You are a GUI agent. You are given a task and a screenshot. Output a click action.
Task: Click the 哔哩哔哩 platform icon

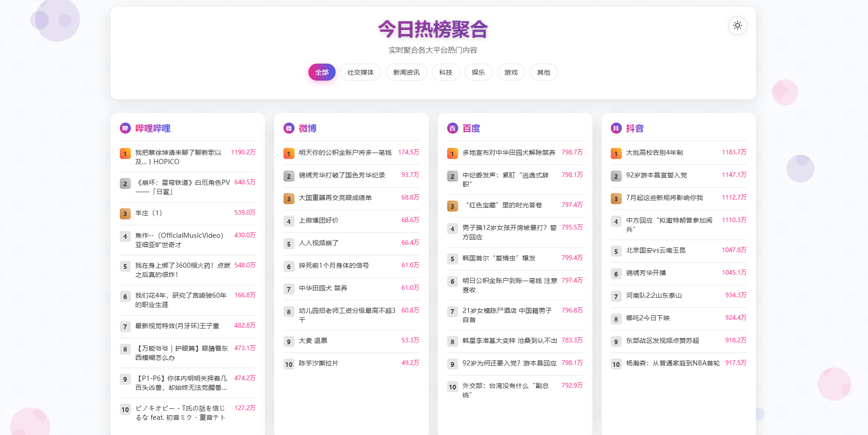[125, 128]
